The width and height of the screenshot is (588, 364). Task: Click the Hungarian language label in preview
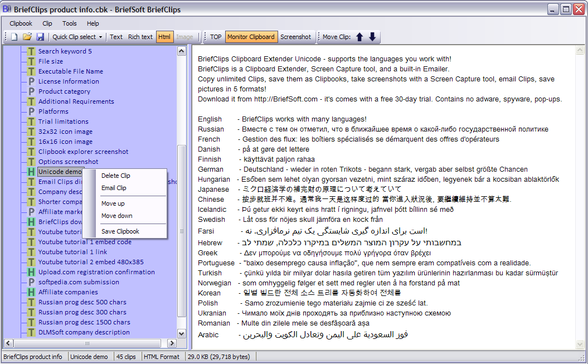tap(214, 179)
